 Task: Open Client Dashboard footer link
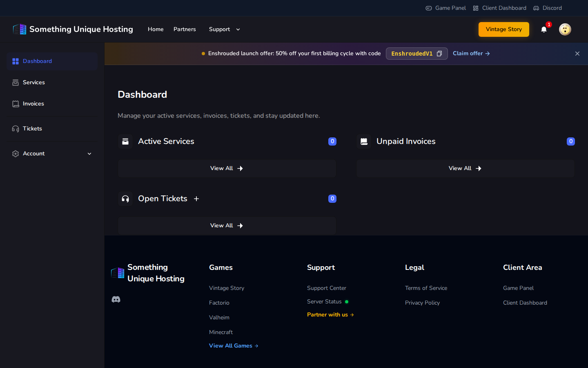click(x=525, y=303)
